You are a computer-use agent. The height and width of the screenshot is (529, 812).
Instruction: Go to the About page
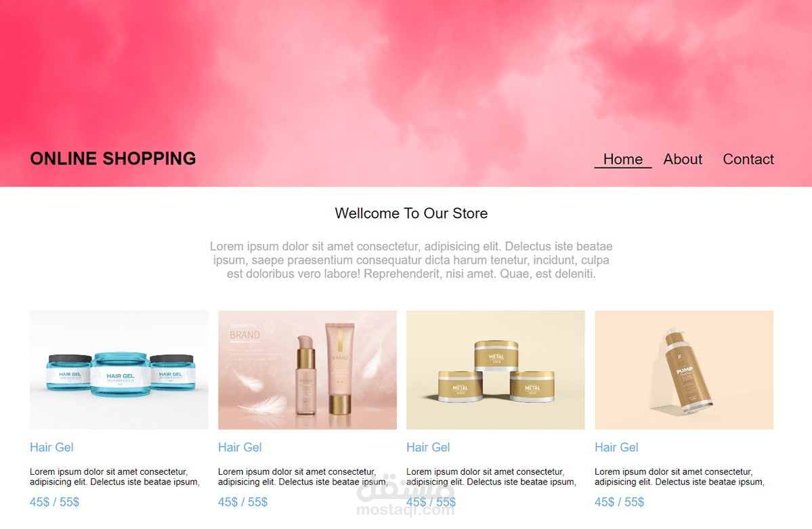[x=683, y=159]
